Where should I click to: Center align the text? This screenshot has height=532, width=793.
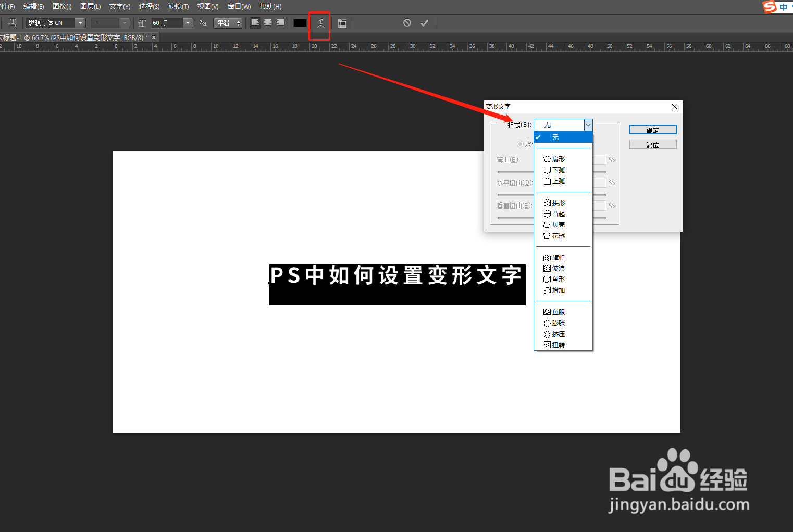(x=268, y=23)
